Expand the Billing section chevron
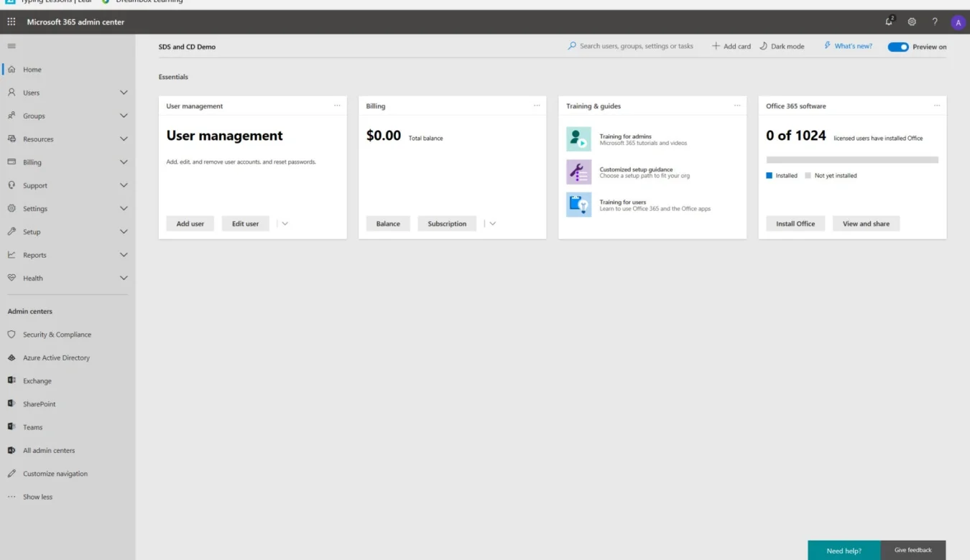Viewport: 970px width, 560px height. point(124,162)
